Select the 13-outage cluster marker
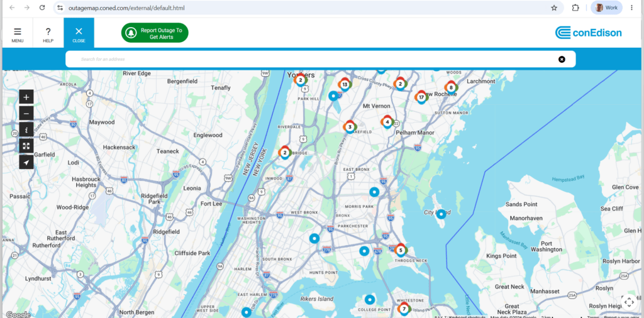The image size is (644, 318). pos(345,84)
